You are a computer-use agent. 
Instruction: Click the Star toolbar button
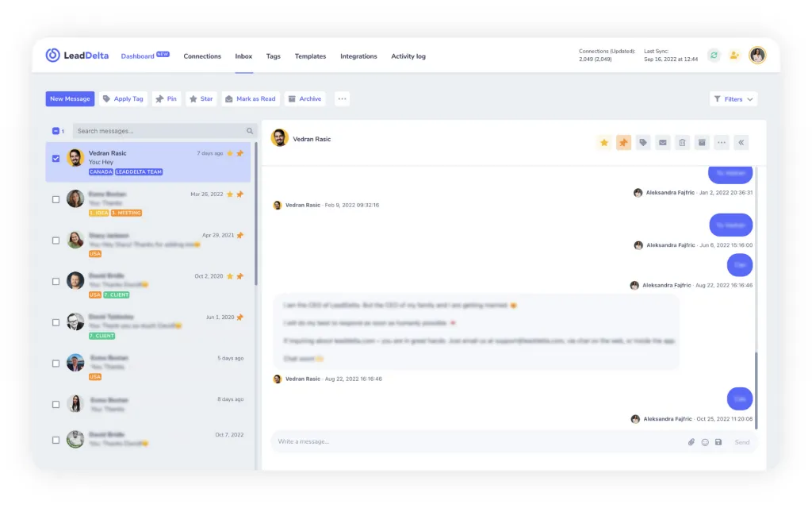coord(201,98)
